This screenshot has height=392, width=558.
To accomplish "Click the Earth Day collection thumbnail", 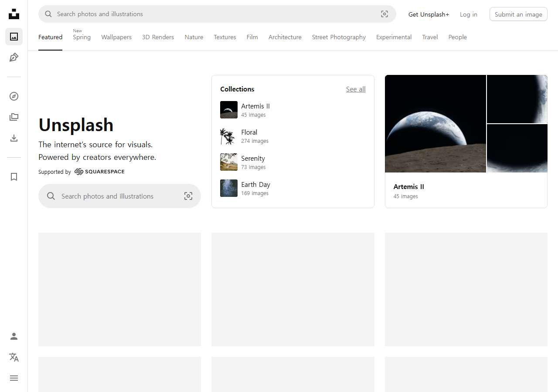I will [229, 188].
